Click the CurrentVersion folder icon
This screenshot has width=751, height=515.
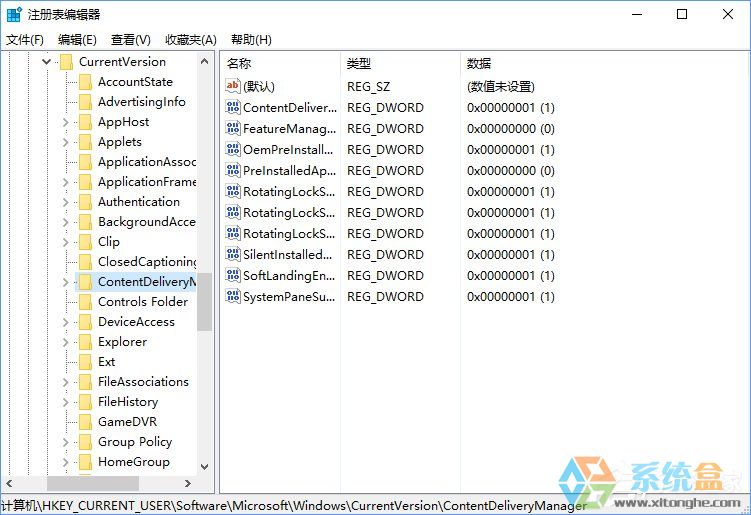click(x=66, y=62)
